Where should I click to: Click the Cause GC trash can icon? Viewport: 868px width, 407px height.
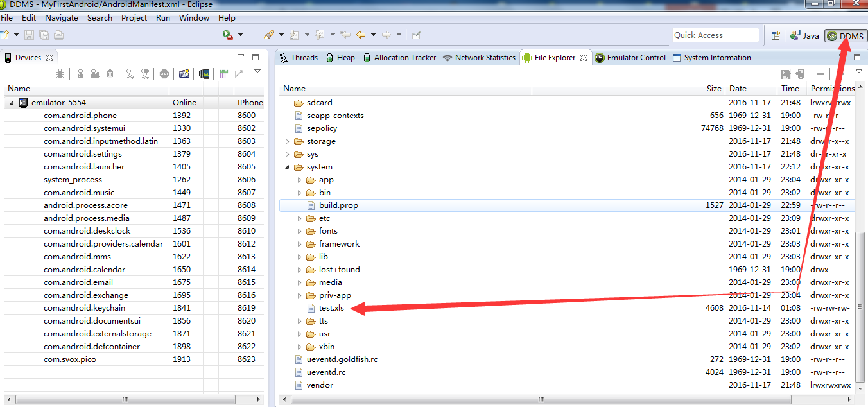(110, 74)
